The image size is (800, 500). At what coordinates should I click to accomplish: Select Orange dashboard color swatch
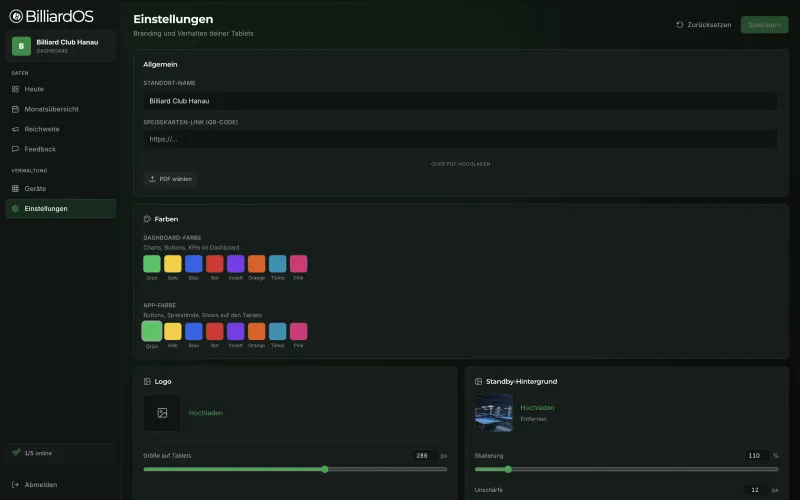pos(257,264)
